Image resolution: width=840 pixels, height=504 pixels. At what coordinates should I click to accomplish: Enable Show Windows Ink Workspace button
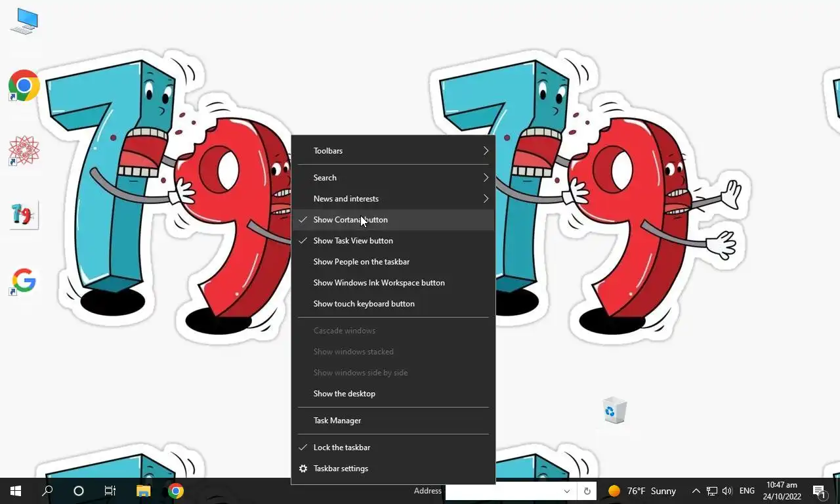pos(393,283)
